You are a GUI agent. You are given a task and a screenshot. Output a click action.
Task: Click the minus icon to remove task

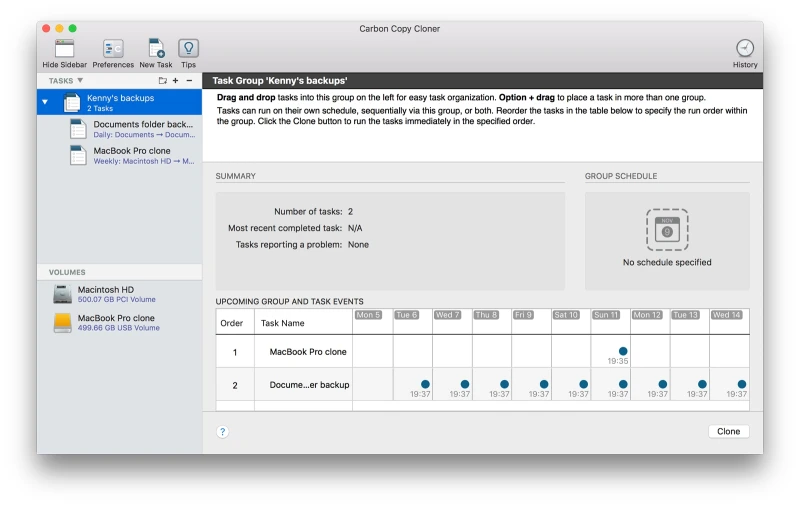pos(190,80)
